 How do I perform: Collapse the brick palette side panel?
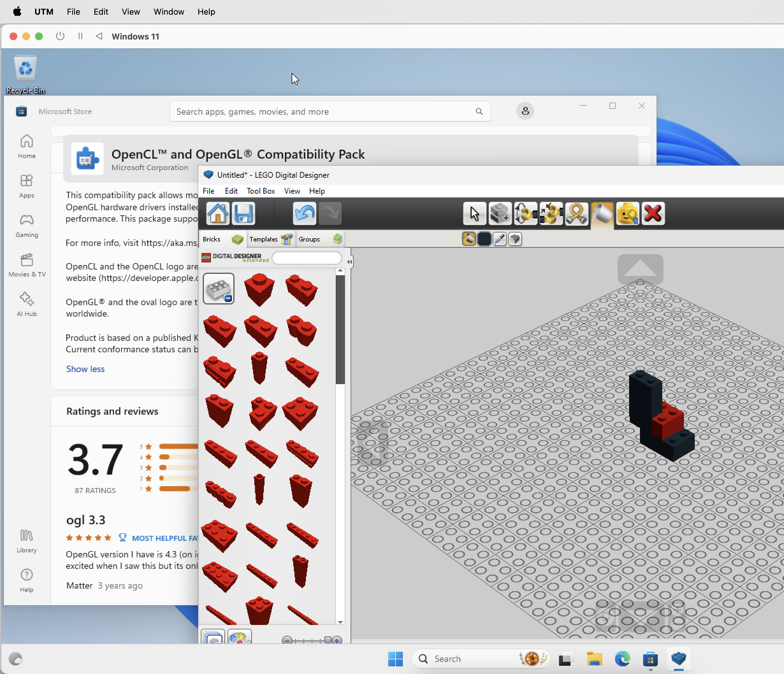pyautogui.click(x=349, y=262)
